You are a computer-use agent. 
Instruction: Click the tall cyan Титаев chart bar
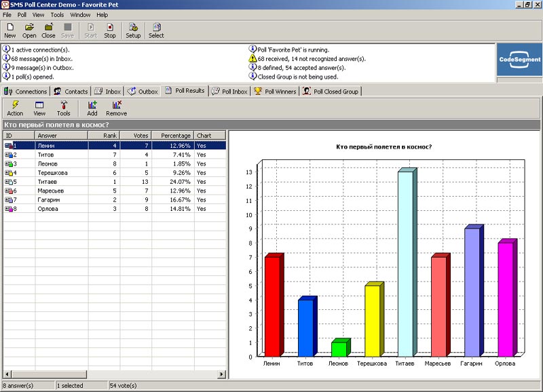(405, 263)
